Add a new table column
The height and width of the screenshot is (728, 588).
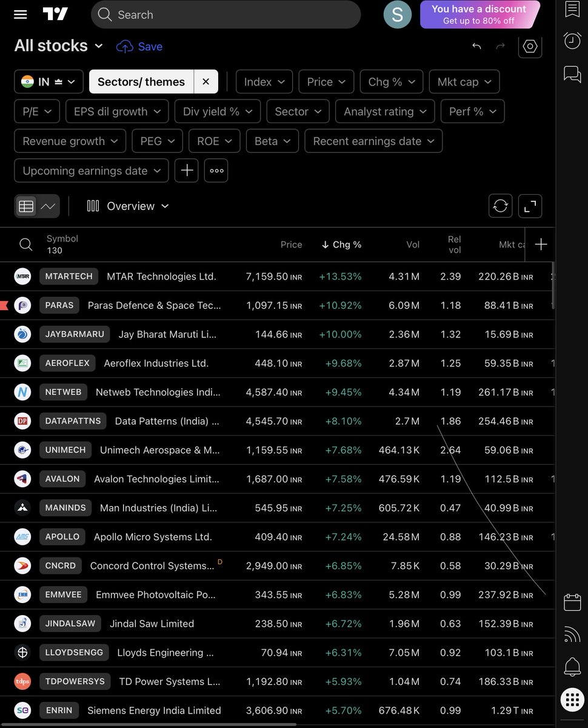coord(541,244)
